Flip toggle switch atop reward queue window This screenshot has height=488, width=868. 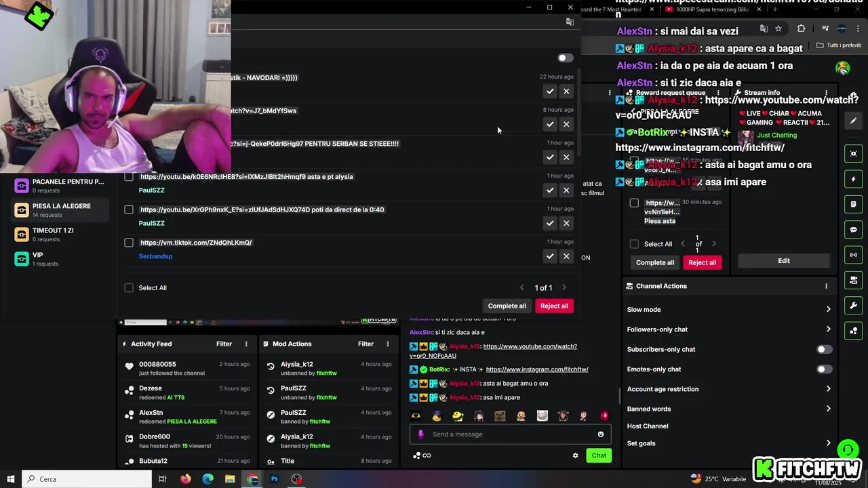coord(565,58)
